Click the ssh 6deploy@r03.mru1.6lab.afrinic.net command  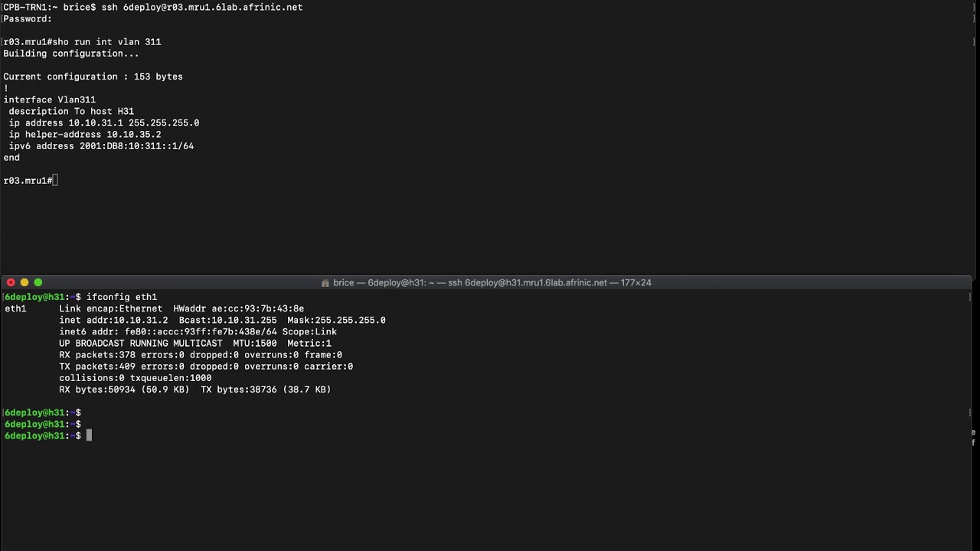202,7
